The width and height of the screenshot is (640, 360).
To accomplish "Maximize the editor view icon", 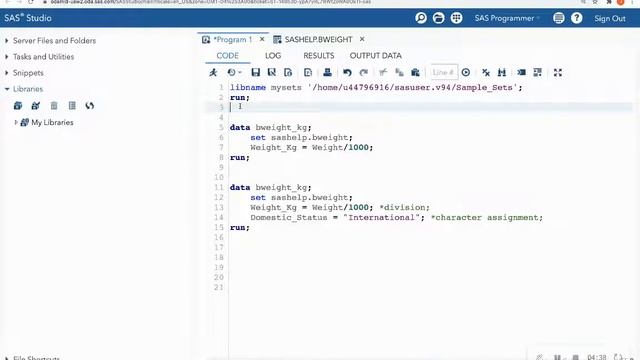I will tap(558, 73).
